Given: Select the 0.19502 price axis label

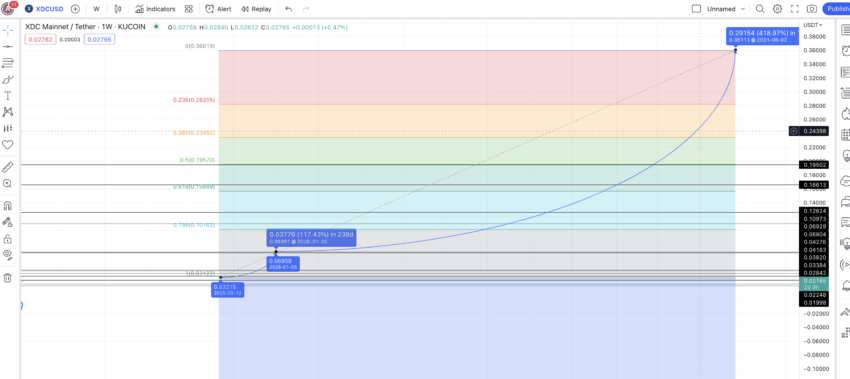Looking at the screenshot, I should coord(814,165).
